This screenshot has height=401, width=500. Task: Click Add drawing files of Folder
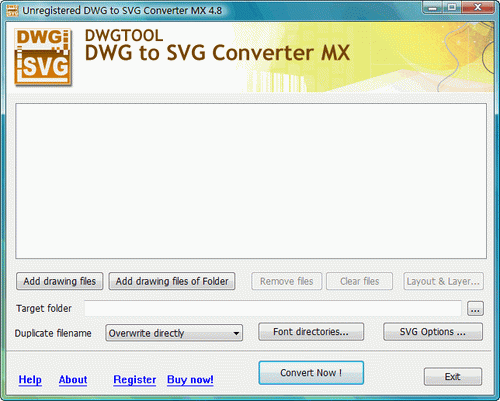coord(172,281)
